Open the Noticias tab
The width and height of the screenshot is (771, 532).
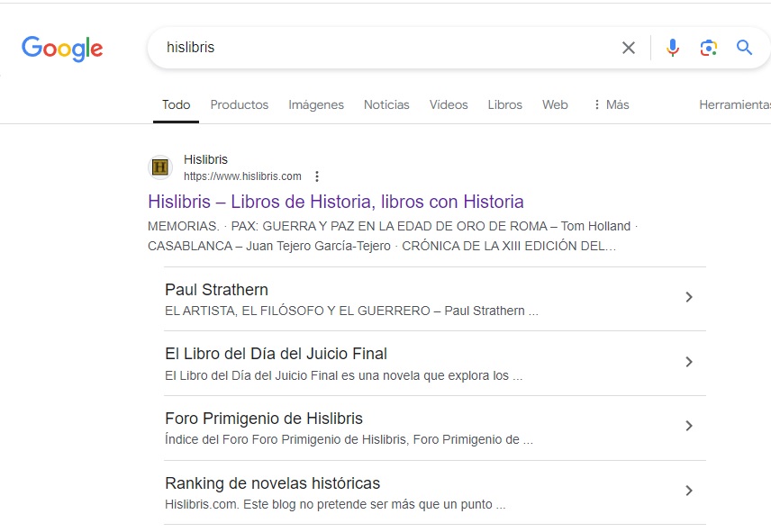pos(386,104)
